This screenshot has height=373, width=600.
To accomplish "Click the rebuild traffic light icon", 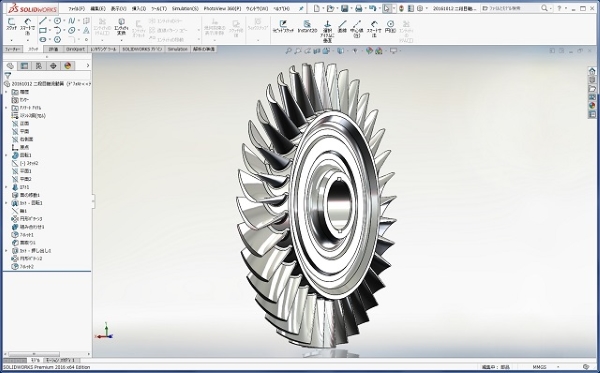I will [401, 8].
